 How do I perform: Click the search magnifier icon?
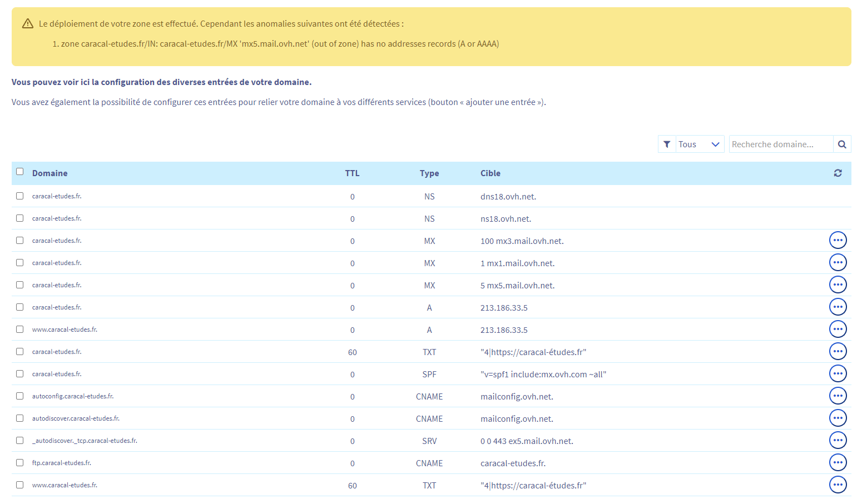pos(842,144)
